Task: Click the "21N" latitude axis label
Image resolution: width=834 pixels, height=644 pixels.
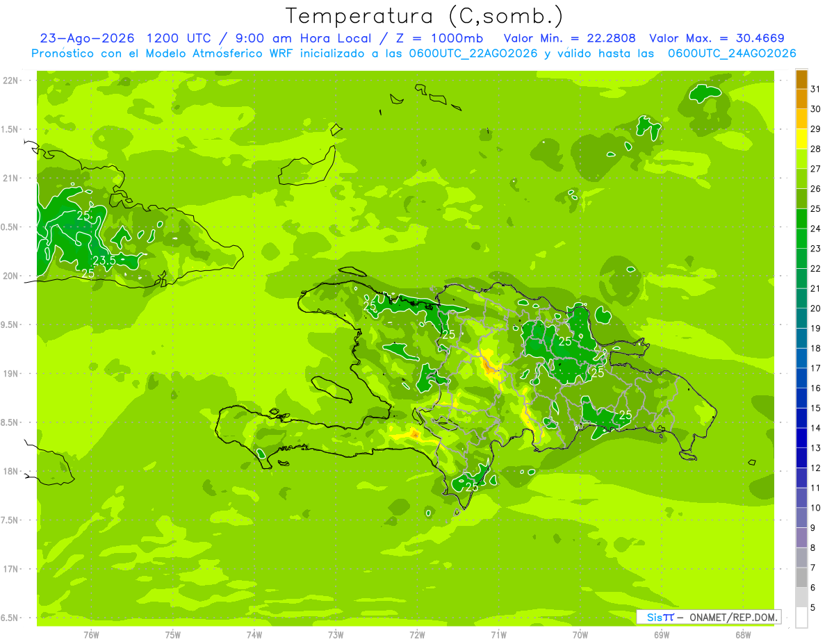Action: pos(10,178)
